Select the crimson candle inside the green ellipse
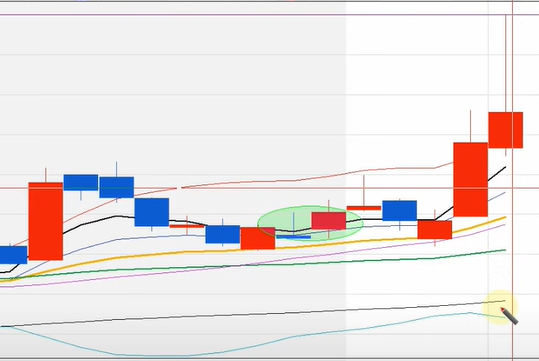539x361 pixels. tap(329, 221)
